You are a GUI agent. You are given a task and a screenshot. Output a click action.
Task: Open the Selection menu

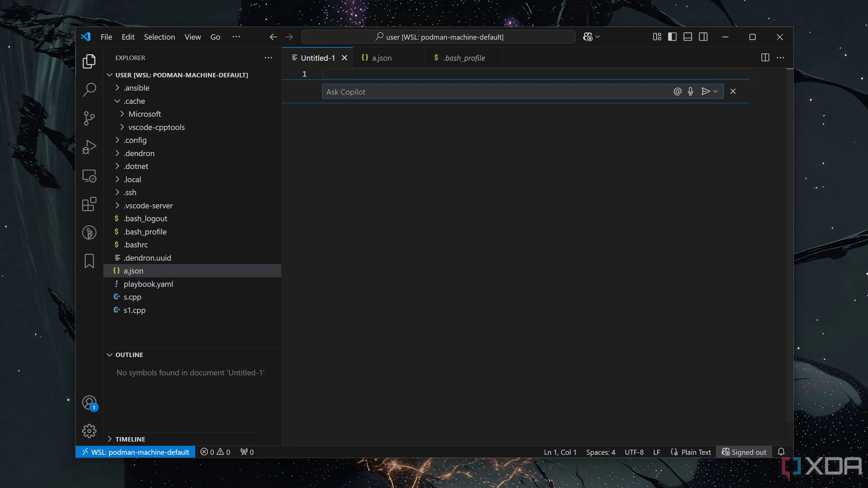159,37
